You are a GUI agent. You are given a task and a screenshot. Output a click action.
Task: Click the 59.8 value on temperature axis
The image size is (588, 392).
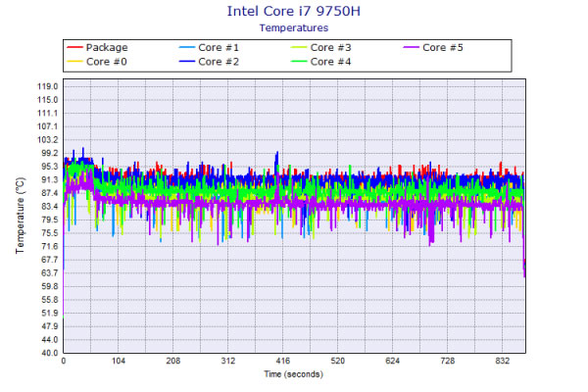click(x=50, y=286)
